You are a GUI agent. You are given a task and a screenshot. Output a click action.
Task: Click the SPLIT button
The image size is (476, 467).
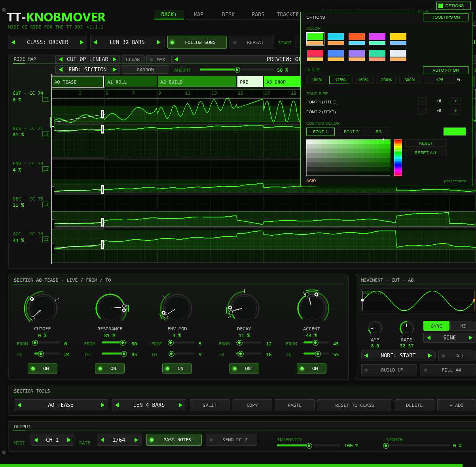pyautogui.click(x=210, y=405)
